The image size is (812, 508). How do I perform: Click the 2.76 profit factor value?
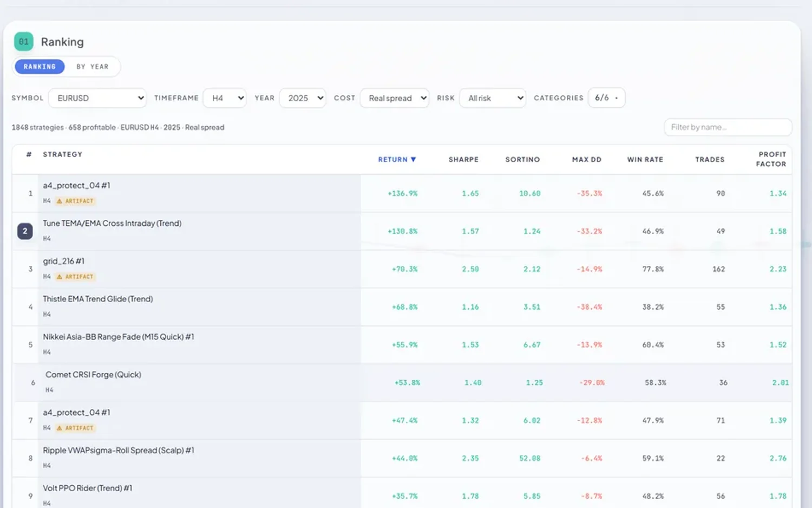[x=778, y=459]
